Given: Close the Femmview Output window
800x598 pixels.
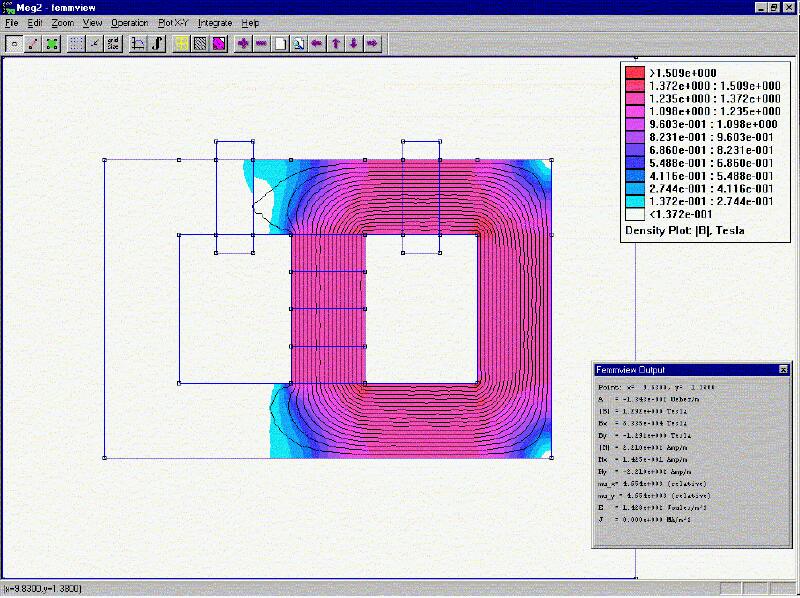Looking at the screenshot, I should click(783, 369).
